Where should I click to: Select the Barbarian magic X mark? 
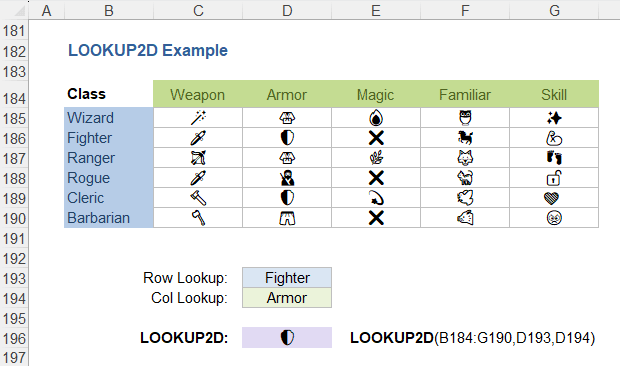pos(376,218)
